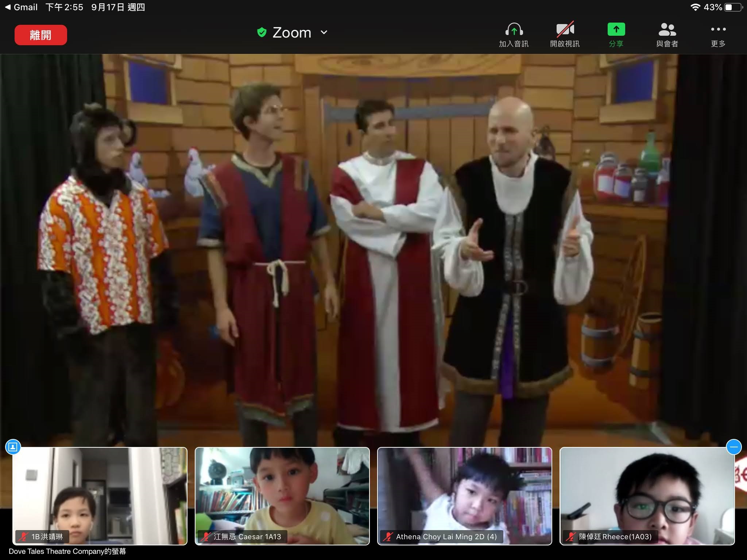The image size is (747, 560).
Task: Tap muted mic icon beside Athena Choy Lai Ming
Action: pos(388,537)
